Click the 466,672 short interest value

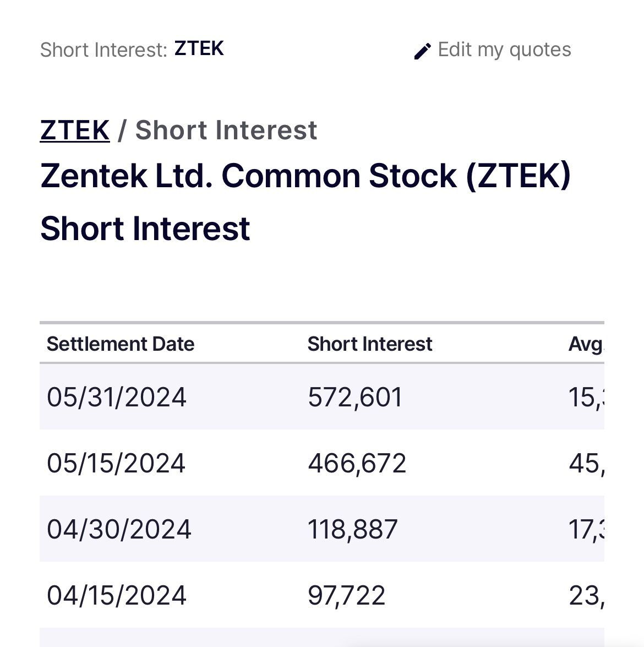pos(357,463)
